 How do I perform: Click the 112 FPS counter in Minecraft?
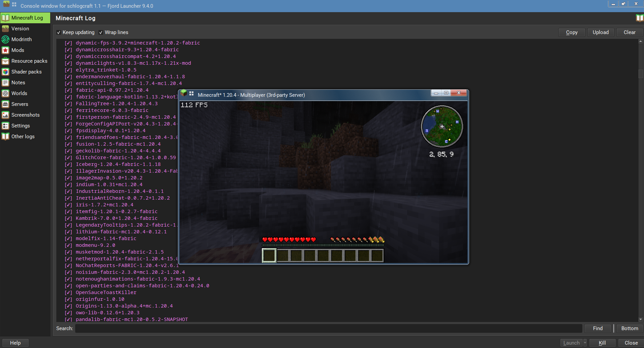point(194,105)
